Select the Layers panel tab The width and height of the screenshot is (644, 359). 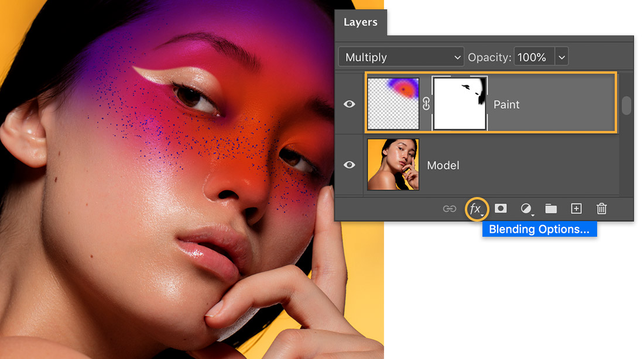361,22
